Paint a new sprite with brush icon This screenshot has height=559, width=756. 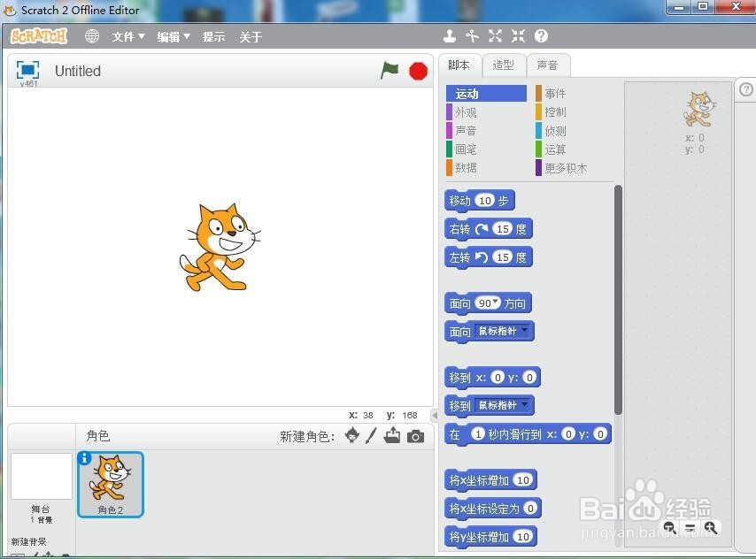point(371,435)
